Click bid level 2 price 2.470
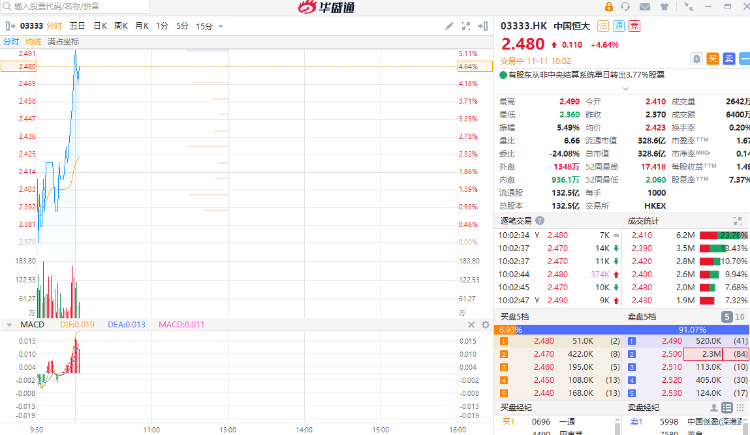The width and height of the screenshot is (750, 435). point(544,354)
